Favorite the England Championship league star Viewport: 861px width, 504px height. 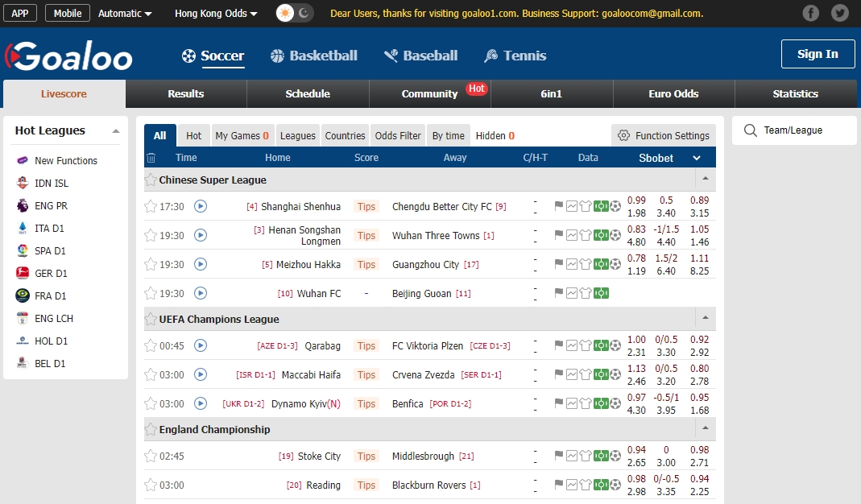tap(151, 429)
